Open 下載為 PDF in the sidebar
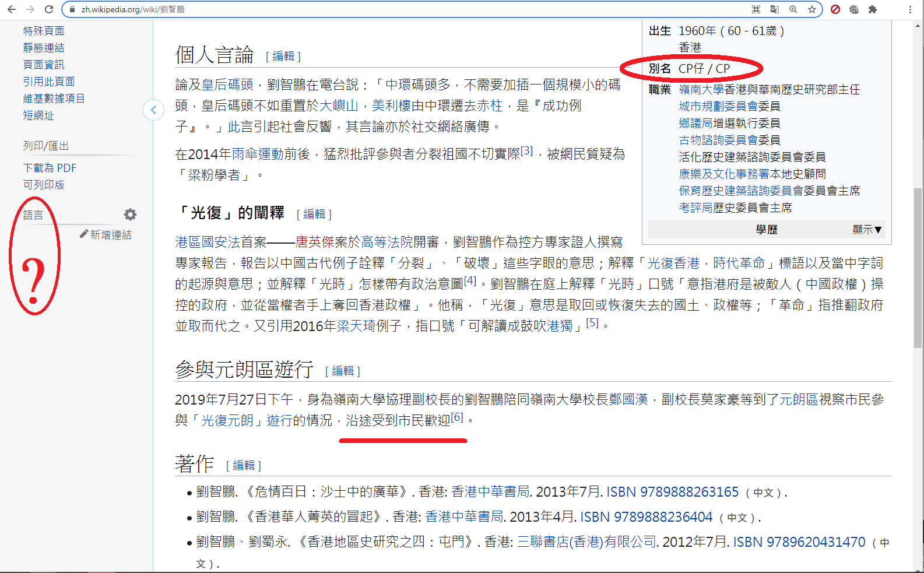The image size is (924, 573). 50,168
